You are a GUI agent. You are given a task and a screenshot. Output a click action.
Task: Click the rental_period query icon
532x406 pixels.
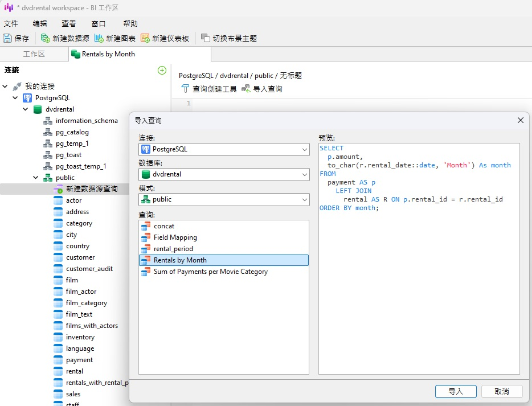(x=146, y=249)
